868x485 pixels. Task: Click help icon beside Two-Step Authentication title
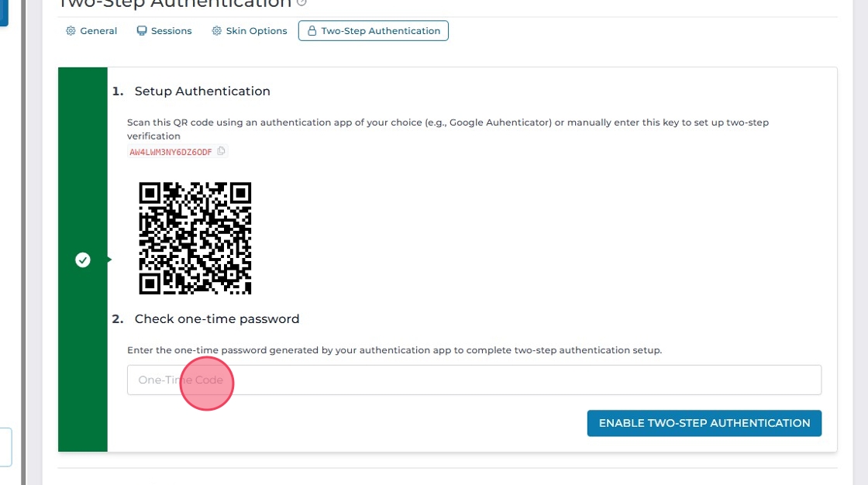click(x=302, y=3)
